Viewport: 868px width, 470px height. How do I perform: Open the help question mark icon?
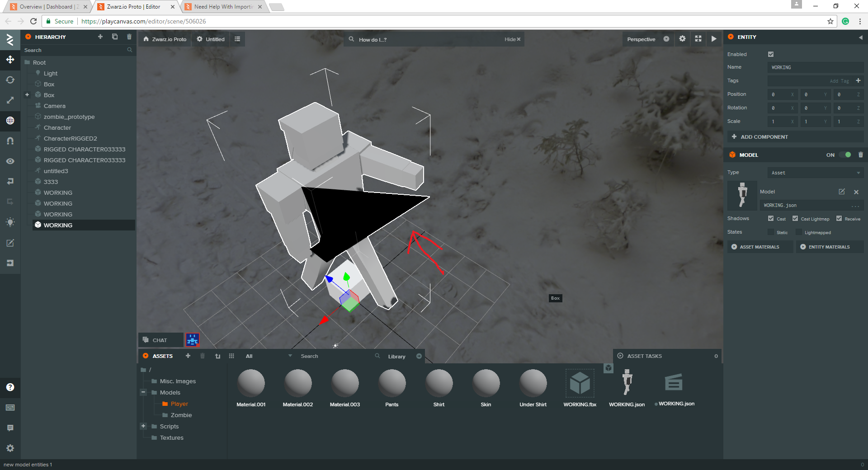pos(10,387)
